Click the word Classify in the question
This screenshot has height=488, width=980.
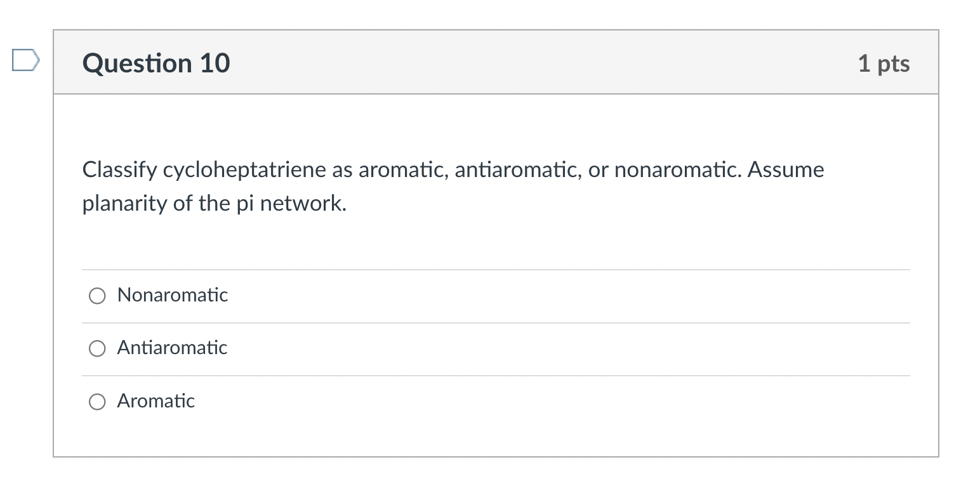pos(119,170)
